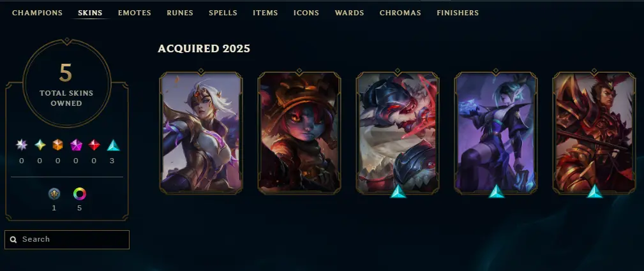Open the Finishers tab
The height and width of the screenshot is (271, 644).
point(458,13)
